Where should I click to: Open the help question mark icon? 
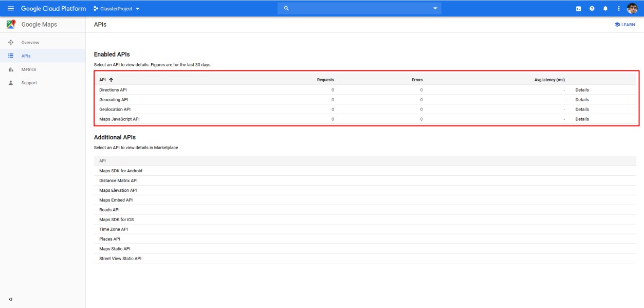coord(592,9)
